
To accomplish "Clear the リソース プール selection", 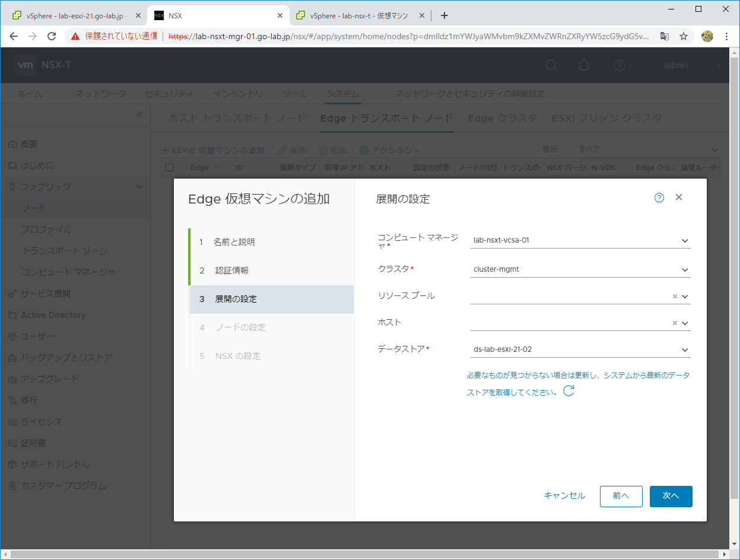I will [x=675, y=297].
